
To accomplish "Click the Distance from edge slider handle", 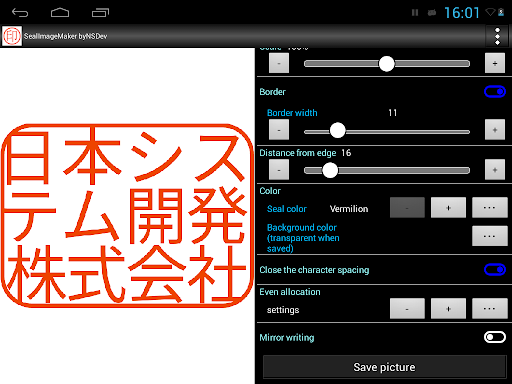I will click(x=330, y=170).
